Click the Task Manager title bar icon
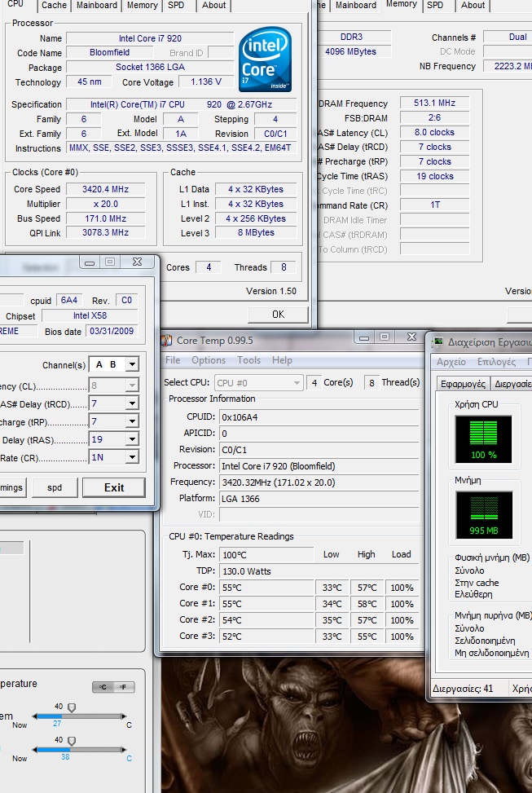 point(438,342)
